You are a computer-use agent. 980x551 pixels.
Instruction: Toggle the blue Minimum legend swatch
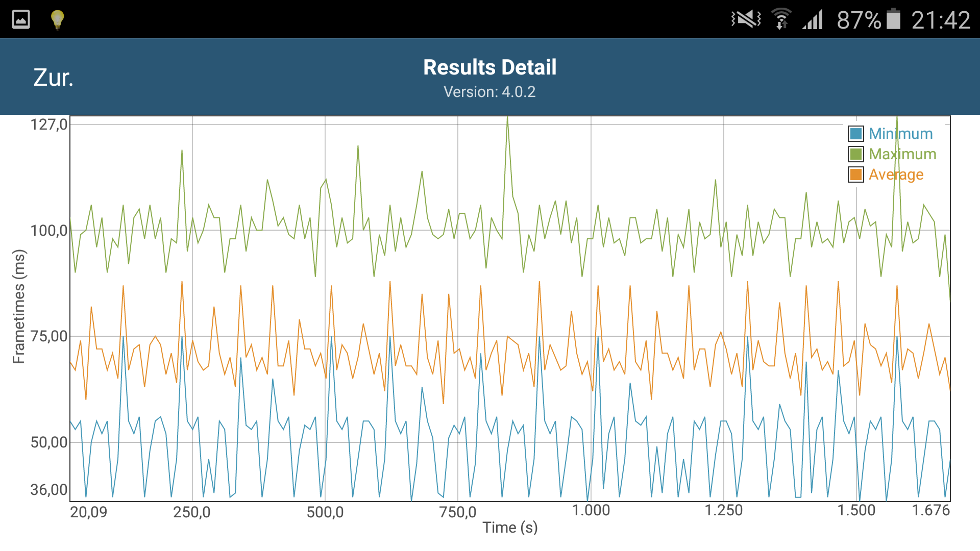(856, 134)
